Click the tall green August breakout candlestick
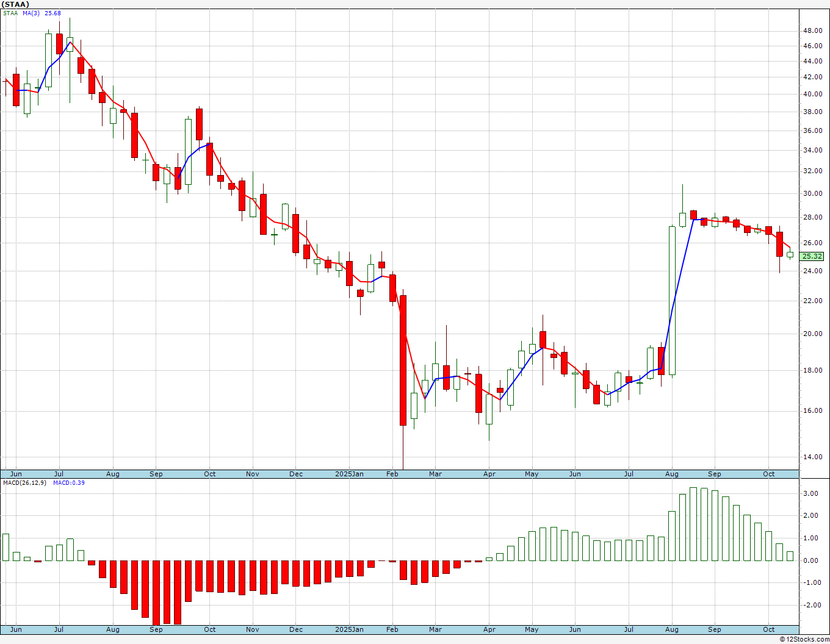The image size is (830, 644). point(672,300)
